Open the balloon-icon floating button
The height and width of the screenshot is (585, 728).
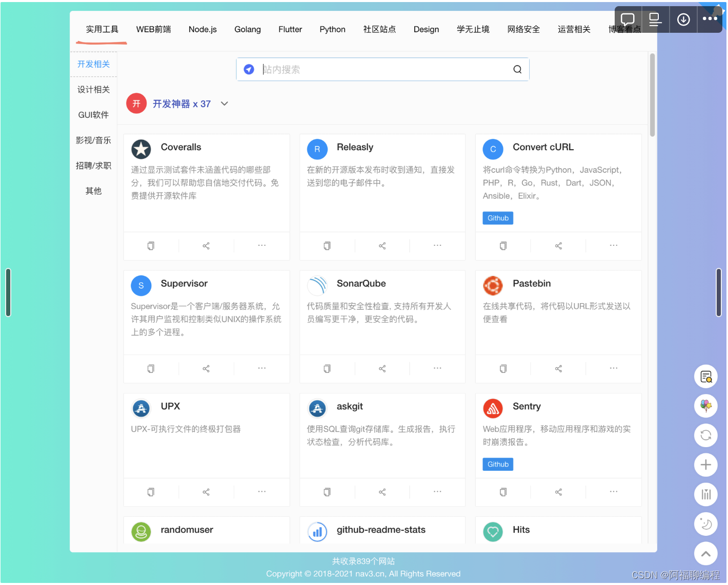coord(706,406)
